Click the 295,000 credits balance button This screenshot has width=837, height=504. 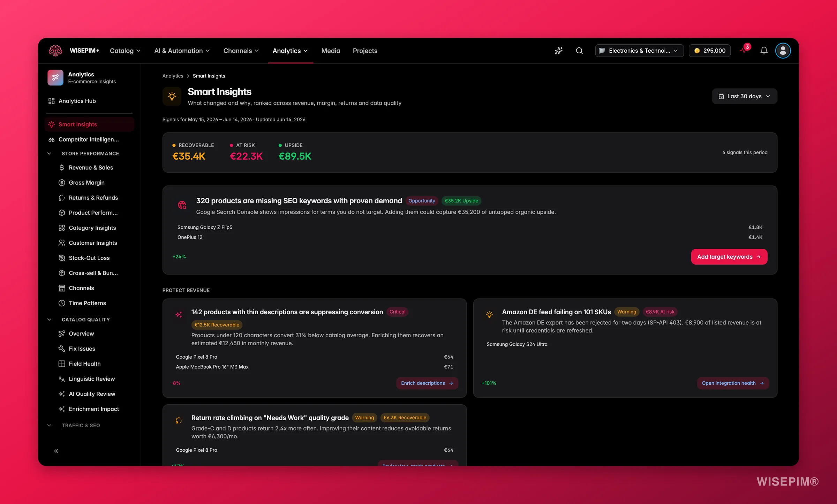point(710,51)
